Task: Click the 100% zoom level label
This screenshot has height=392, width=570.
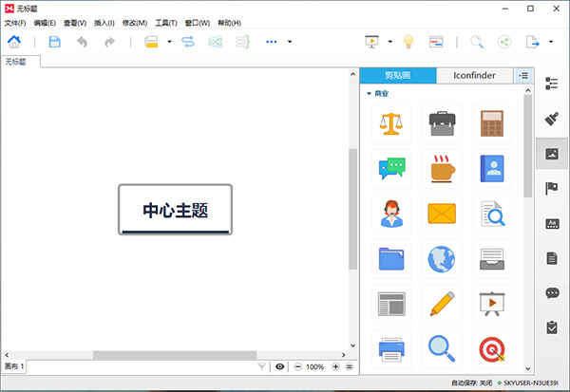Action: point(314,366)
